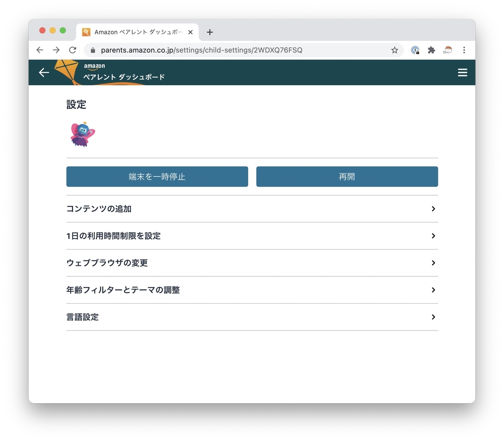Open the hamburger menu in dashboard header
The height and width of the screenshot is (441, 504).
(462, 73)
